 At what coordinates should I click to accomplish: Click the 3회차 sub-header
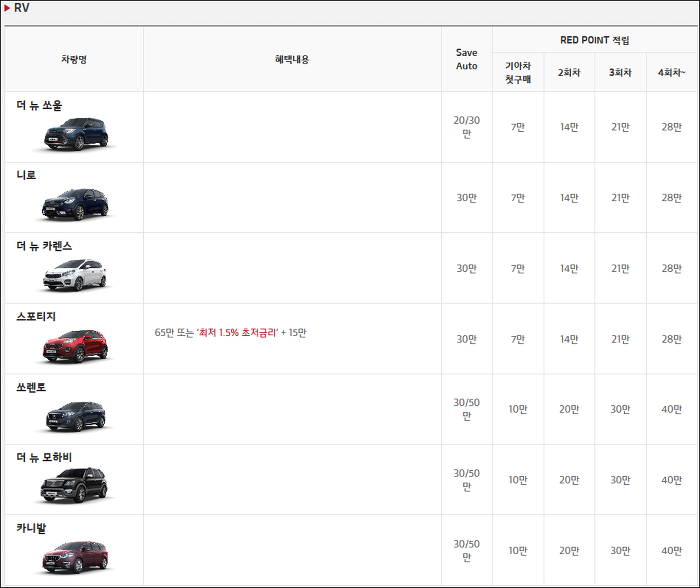pyautogui.click(x=620, y=72)
